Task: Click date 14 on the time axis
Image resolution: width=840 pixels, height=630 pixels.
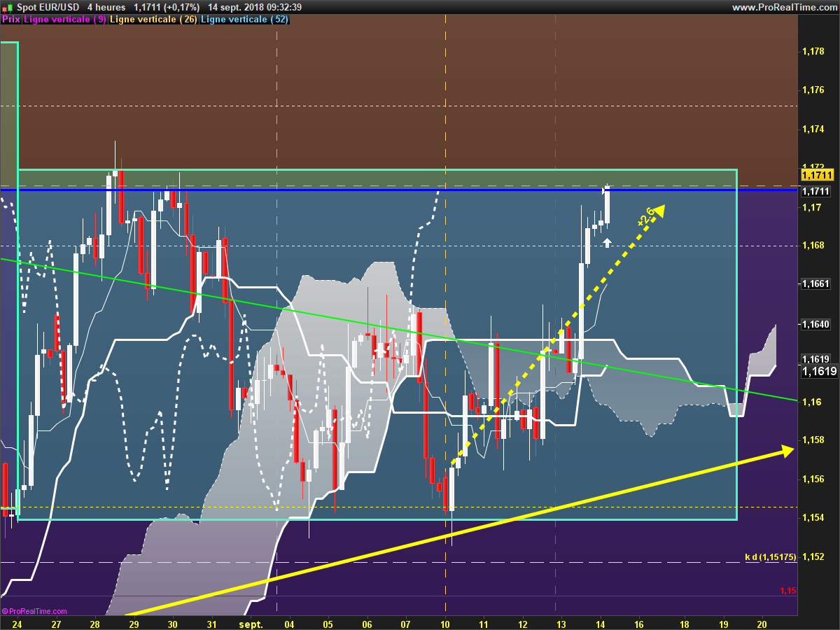Action: [x=601, y=624]
